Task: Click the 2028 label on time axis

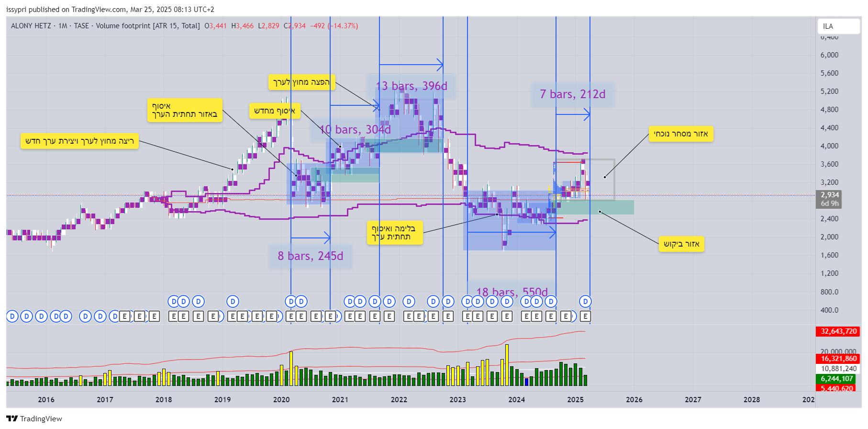Action: (x=752, y=400)
